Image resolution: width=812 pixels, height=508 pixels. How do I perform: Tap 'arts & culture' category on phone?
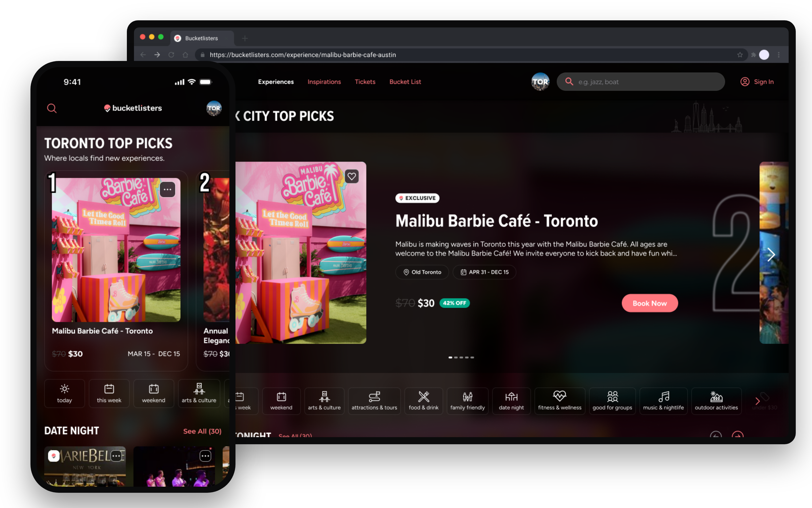[x=199, y=393]
